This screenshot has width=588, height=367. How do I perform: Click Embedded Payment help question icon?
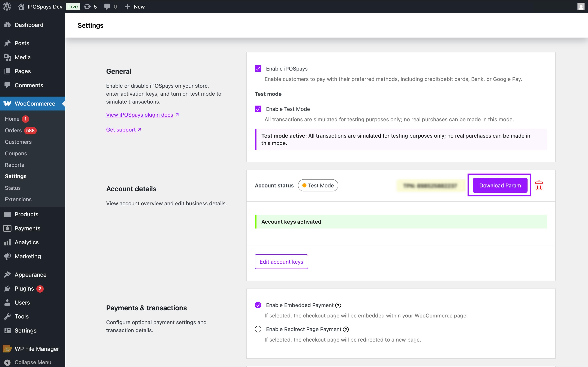338,305
